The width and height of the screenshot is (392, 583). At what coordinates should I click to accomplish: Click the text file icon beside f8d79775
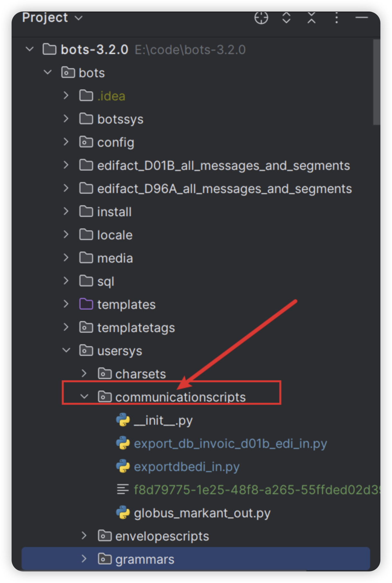click(x=123, y=489)
